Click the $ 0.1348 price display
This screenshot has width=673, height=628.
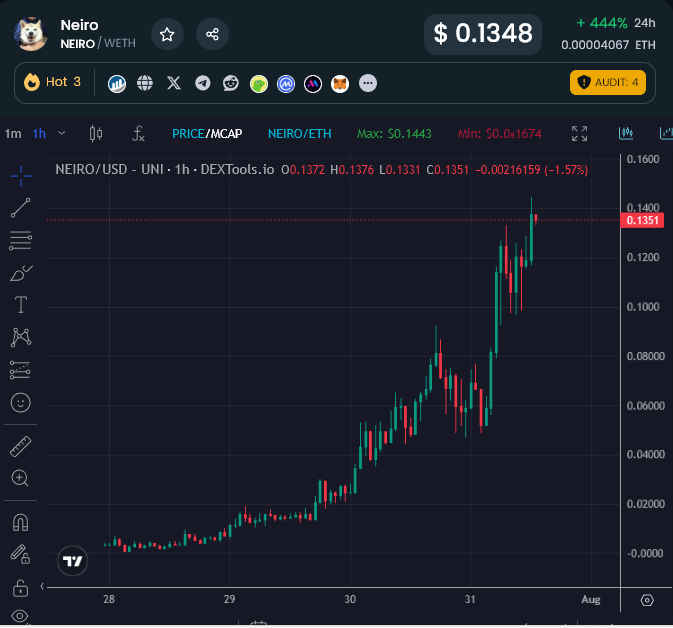pos(483,34)
